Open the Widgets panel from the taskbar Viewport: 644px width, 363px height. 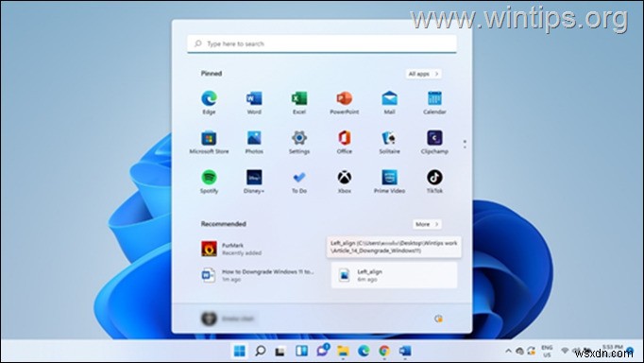tap(301, 351)
